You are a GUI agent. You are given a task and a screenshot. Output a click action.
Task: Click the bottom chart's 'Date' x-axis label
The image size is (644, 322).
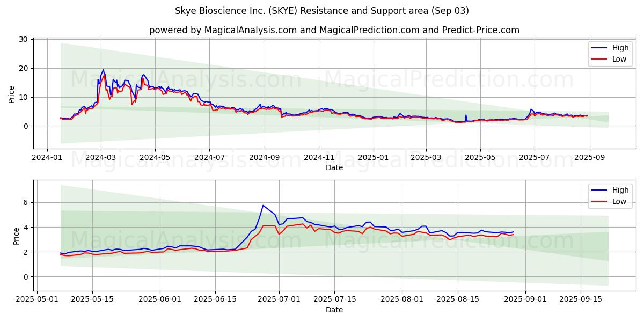coord(334,310)
